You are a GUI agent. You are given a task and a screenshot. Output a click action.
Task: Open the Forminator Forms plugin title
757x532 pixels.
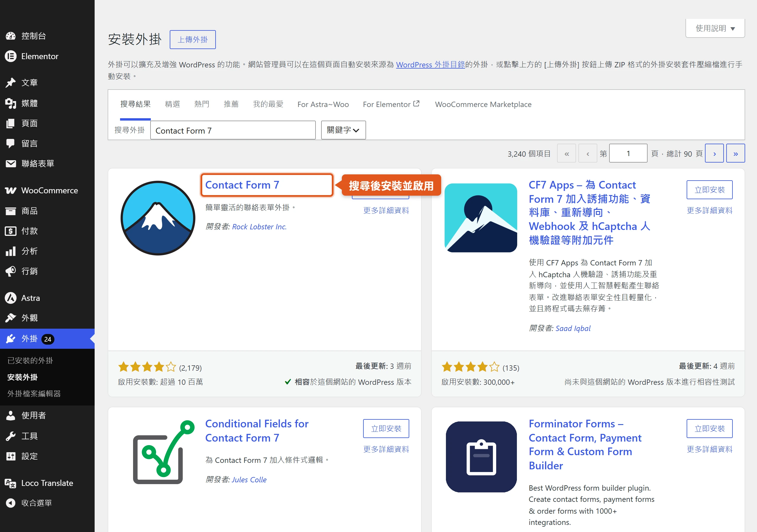point(585,444)
